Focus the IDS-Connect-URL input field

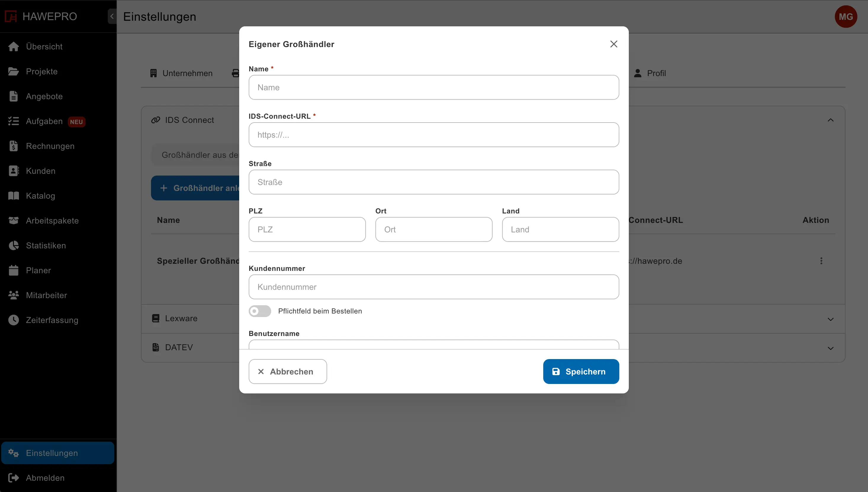point(433,134)
